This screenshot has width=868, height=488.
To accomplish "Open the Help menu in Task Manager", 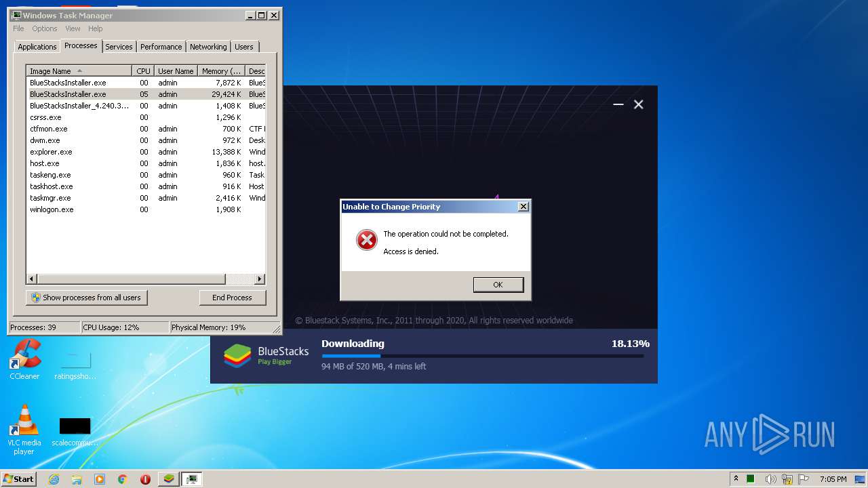I will pyautogui.click(x=96, y=28).
